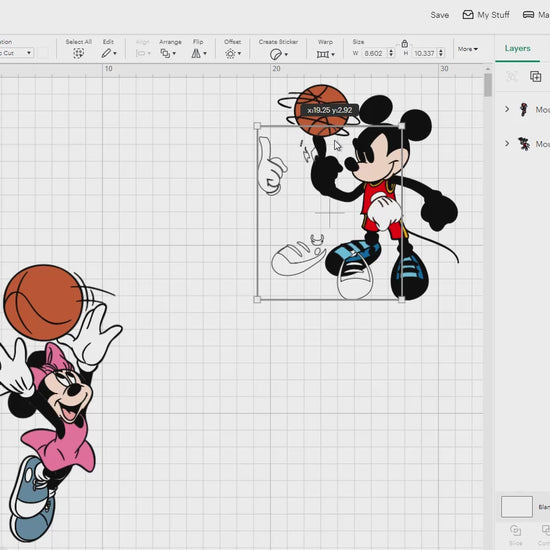Image resolution: width=550 pixels, height=550 pixels.
Task: Toggle the size aspect-ratio lock
Action: [x=404, y=43]
